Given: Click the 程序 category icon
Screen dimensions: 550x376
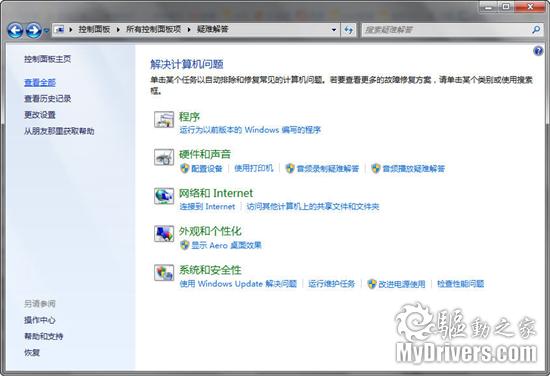Looking at the screenshot, I should pyautogui.click(x=164, y=119).
